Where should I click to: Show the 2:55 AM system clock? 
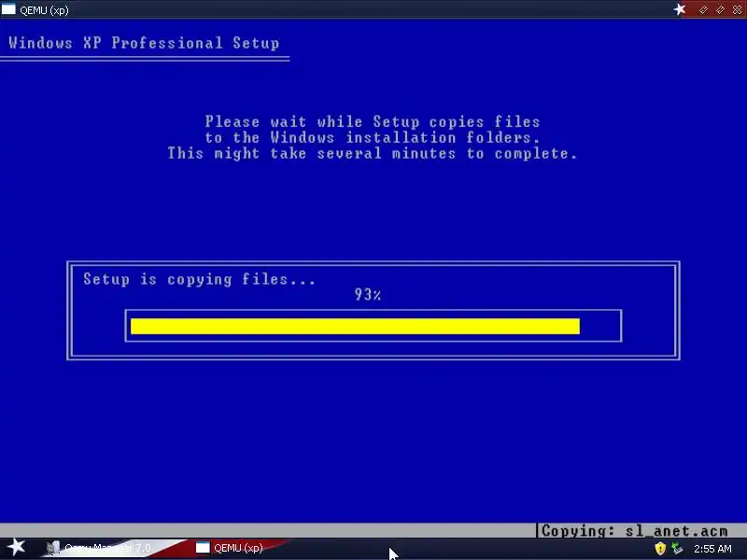click(712, 549)
